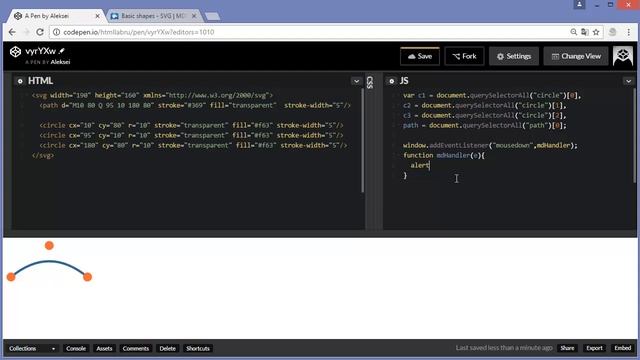Click the path element line in HTML
640x360 pixels.
tap(195, 105)
